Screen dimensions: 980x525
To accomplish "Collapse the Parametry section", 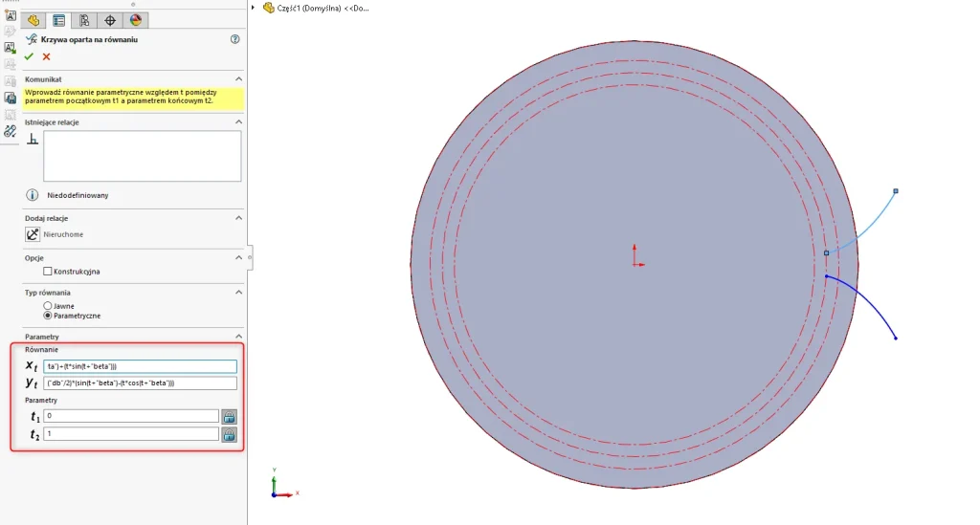I will 238,336.
